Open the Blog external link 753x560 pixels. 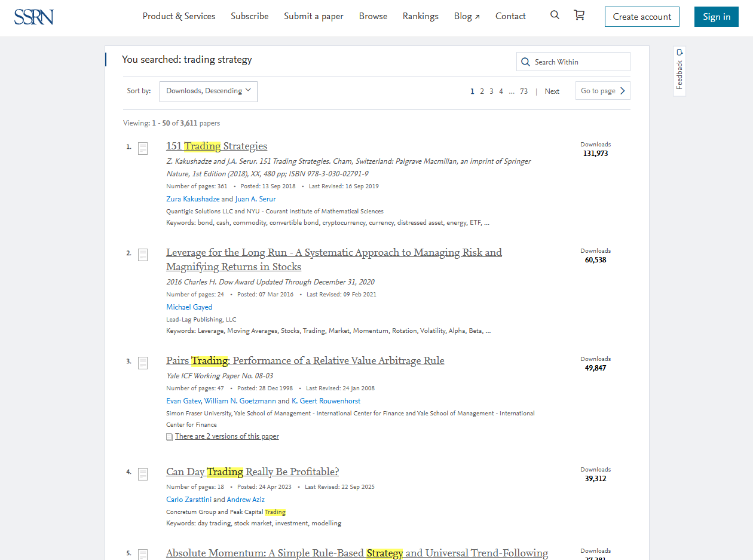coord(467,16)
